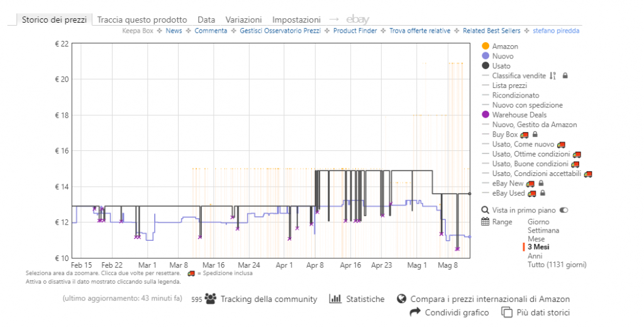644x327 pixels.
Task: Open Statistiche via the bar chart icon
Action: (x=335, y=299)
